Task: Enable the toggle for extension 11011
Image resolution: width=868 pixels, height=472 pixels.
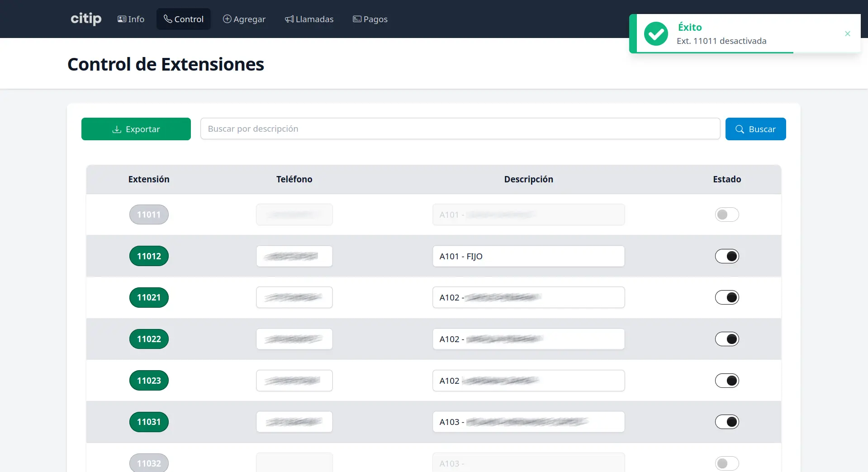Action: [x=726, y=215]
